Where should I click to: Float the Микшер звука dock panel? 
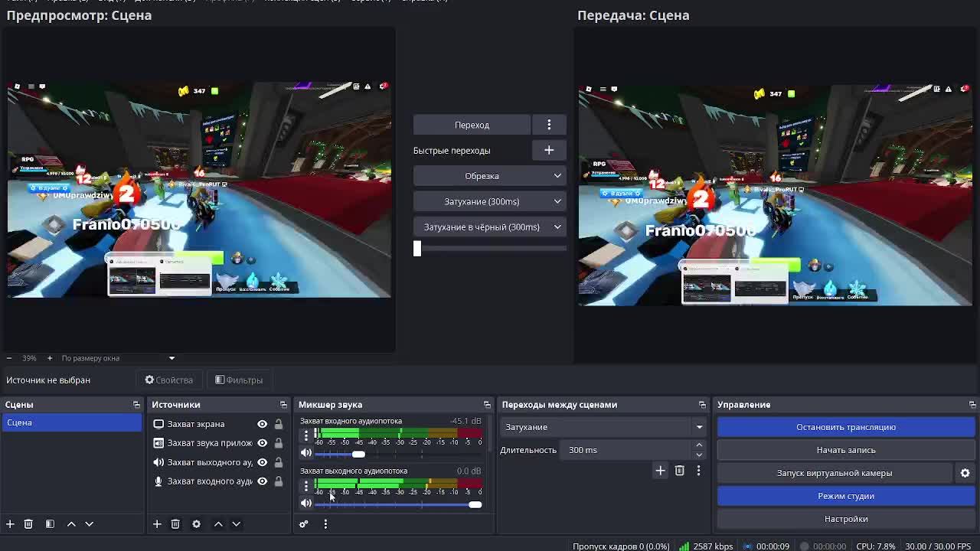tap(487, 405)
